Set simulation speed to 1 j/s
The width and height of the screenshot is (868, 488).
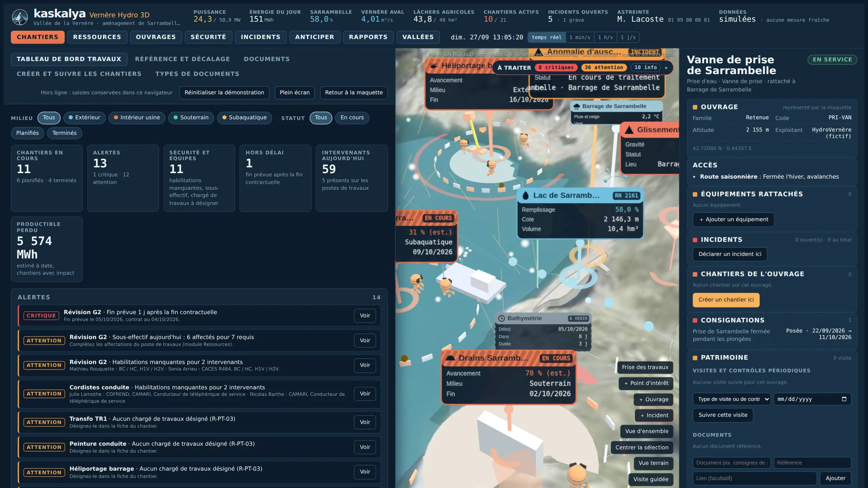[x=628, y=37]
